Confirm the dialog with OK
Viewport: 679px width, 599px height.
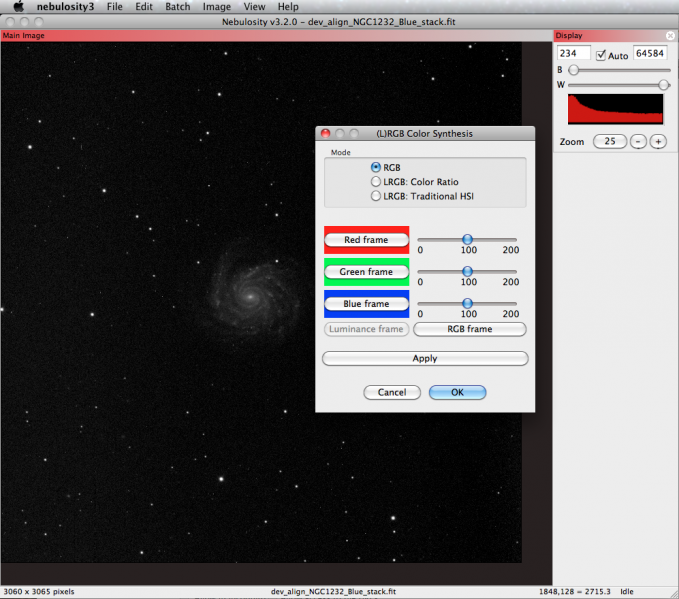pos(457,392)
